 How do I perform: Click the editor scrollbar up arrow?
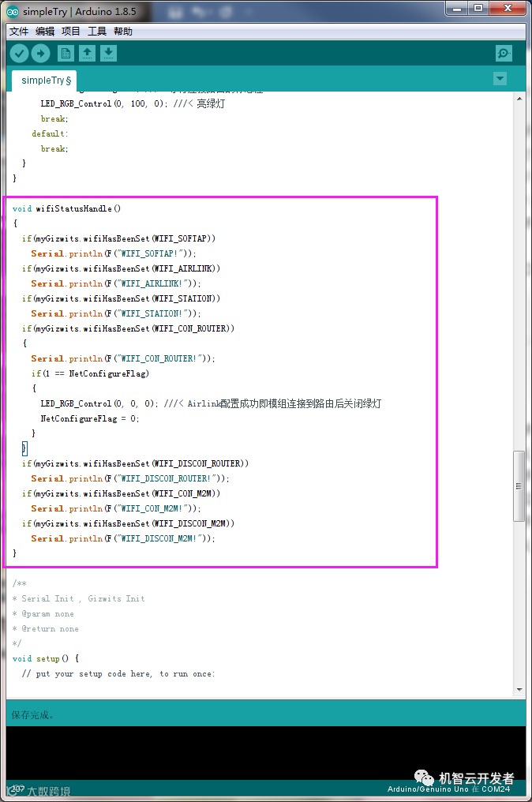pyautogui.click(x=519, y=98)
